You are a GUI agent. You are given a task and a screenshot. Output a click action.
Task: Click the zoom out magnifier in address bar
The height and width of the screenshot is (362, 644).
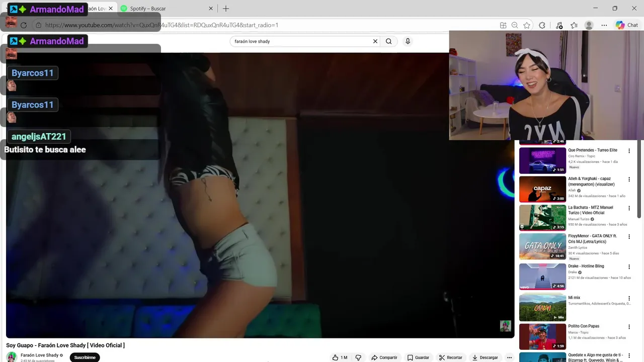click(x=515, y=25)
